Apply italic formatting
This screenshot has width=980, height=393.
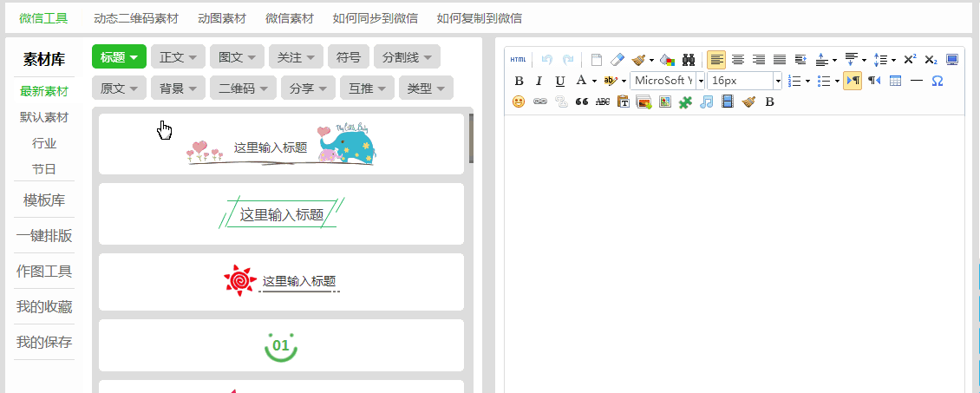point(539,81)
